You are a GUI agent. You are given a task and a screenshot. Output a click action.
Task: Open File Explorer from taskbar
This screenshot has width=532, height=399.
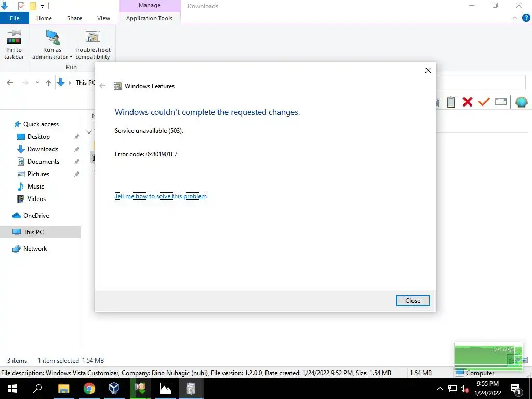pyautogui.click(x=63, y=389)
